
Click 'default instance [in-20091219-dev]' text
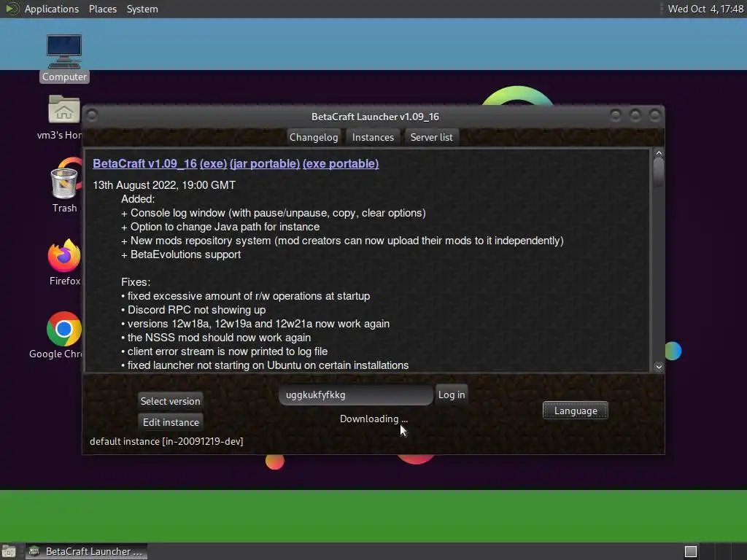166,441
